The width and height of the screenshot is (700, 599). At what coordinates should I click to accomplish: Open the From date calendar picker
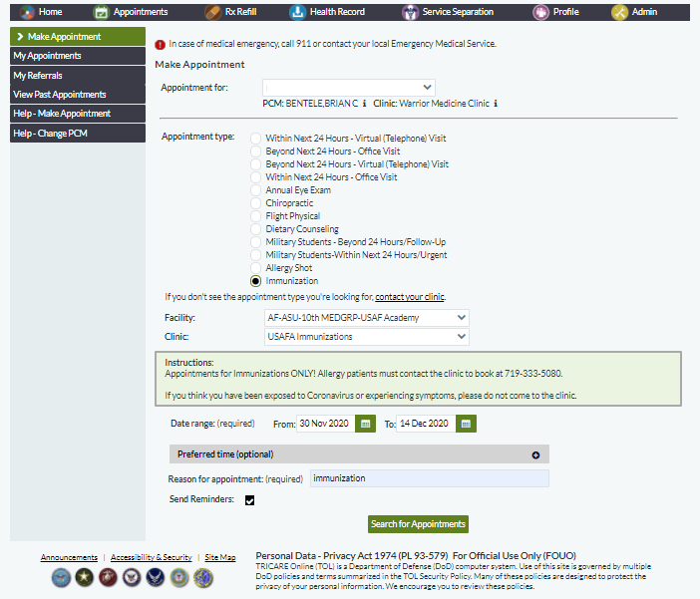365,424
